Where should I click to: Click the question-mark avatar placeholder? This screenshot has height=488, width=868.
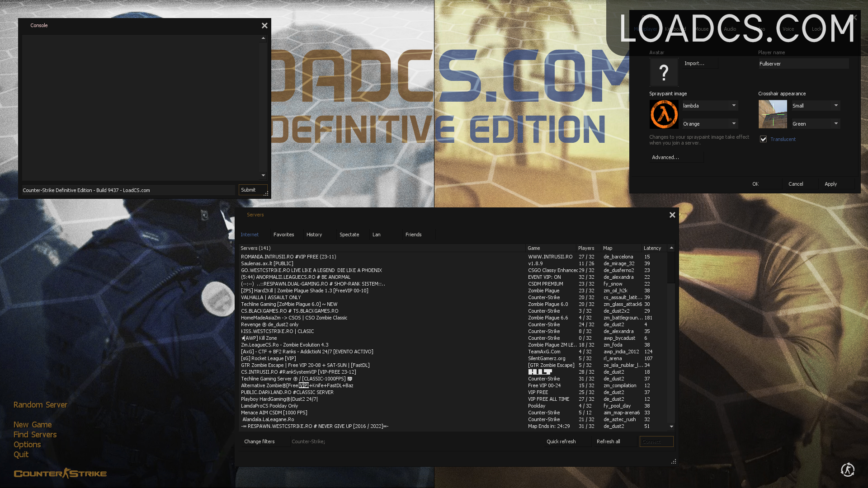(664, 72)
